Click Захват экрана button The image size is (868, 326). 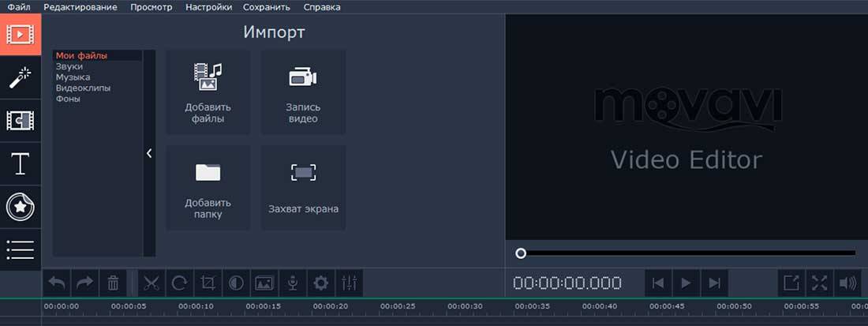pos(303,187)
